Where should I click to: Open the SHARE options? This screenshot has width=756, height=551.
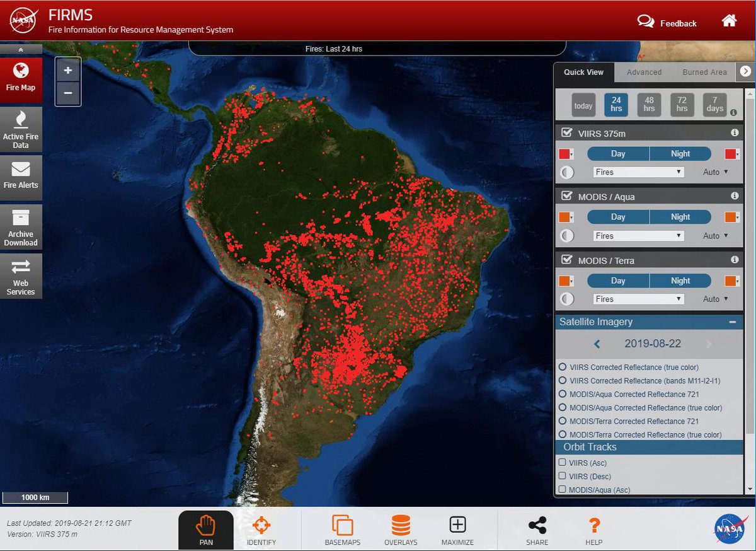coord(537,530)
